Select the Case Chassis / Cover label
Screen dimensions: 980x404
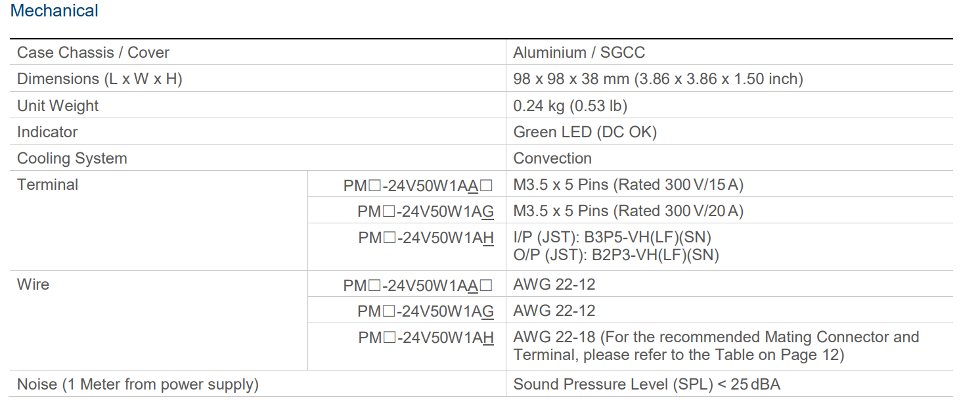pos(93,53)
